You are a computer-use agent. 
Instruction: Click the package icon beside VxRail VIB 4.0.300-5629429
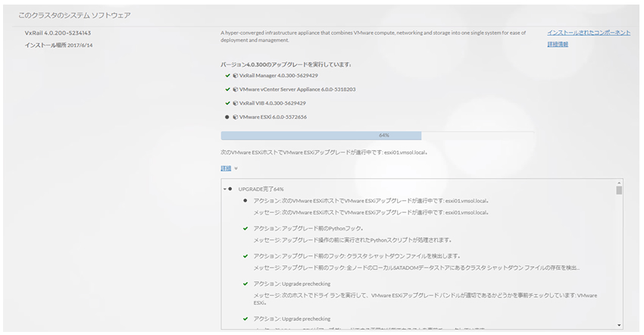click(x=236, y=103)
